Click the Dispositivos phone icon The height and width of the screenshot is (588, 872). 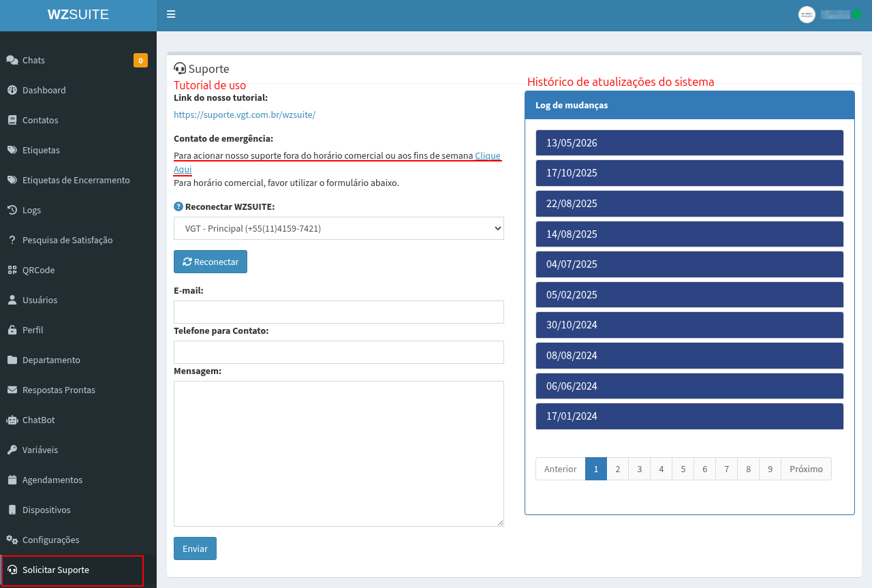tap(12, 510)
